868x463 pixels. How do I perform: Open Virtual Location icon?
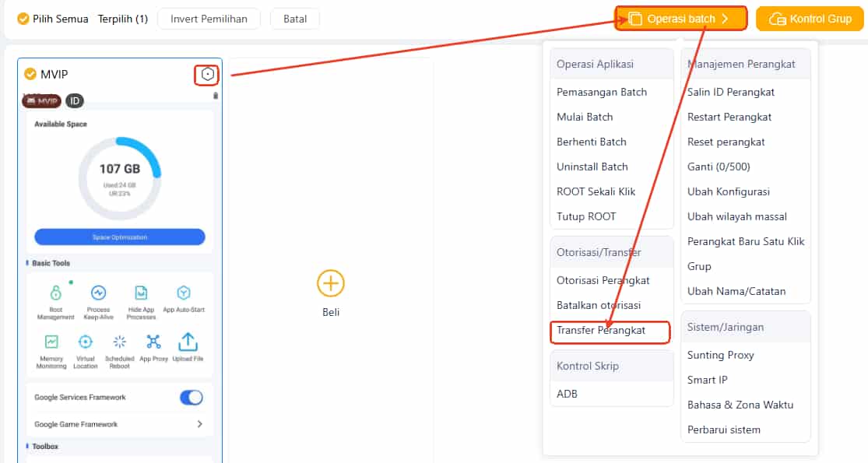pos(86,342)
